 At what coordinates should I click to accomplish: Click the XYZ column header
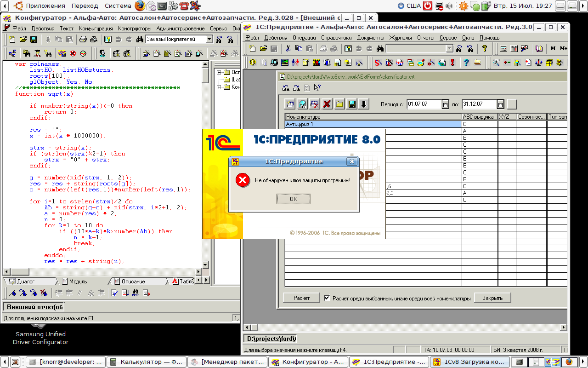[x=507, y=117]
